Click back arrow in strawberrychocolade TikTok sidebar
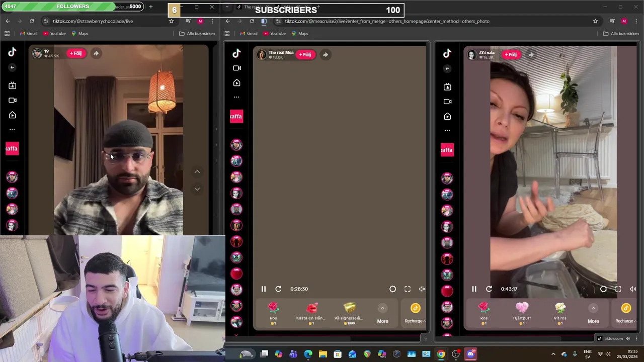The image size is (644, 362). 12,67
